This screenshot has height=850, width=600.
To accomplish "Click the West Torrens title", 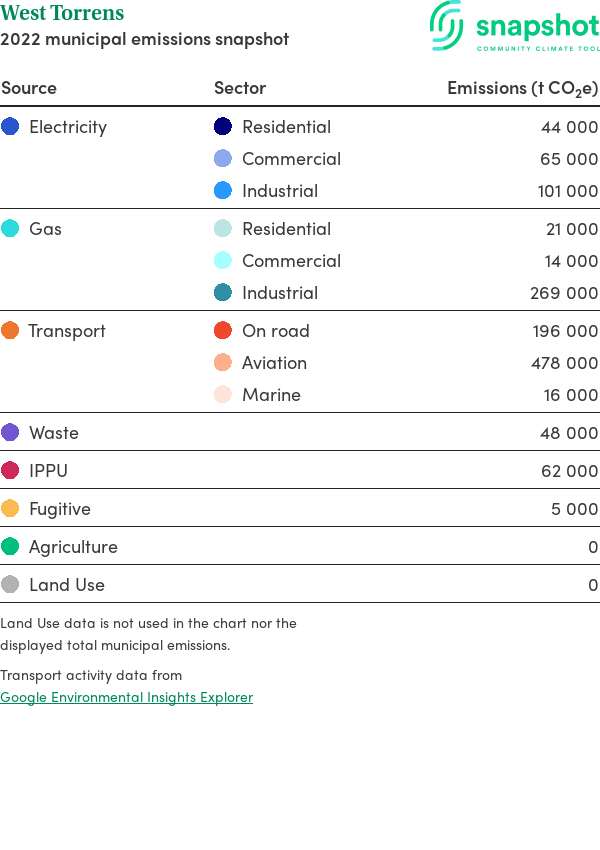I will (x=62, y=12).
